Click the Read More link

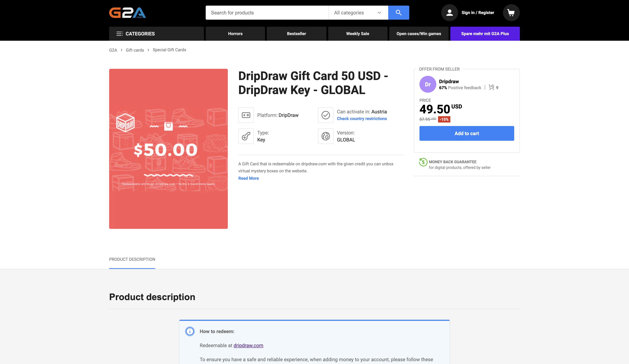click(248, 178)
